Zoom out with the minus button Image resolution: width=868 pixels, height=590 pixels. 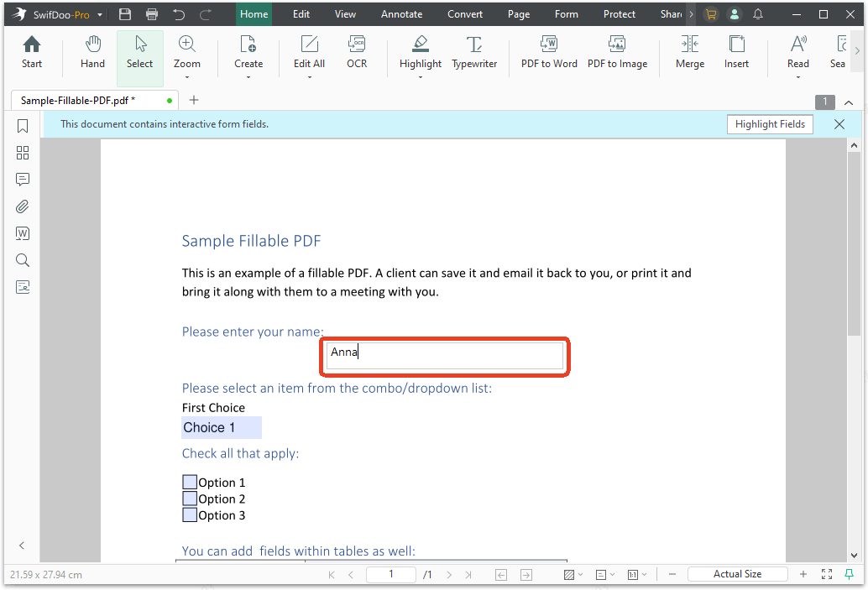click(x=672, y=575)
